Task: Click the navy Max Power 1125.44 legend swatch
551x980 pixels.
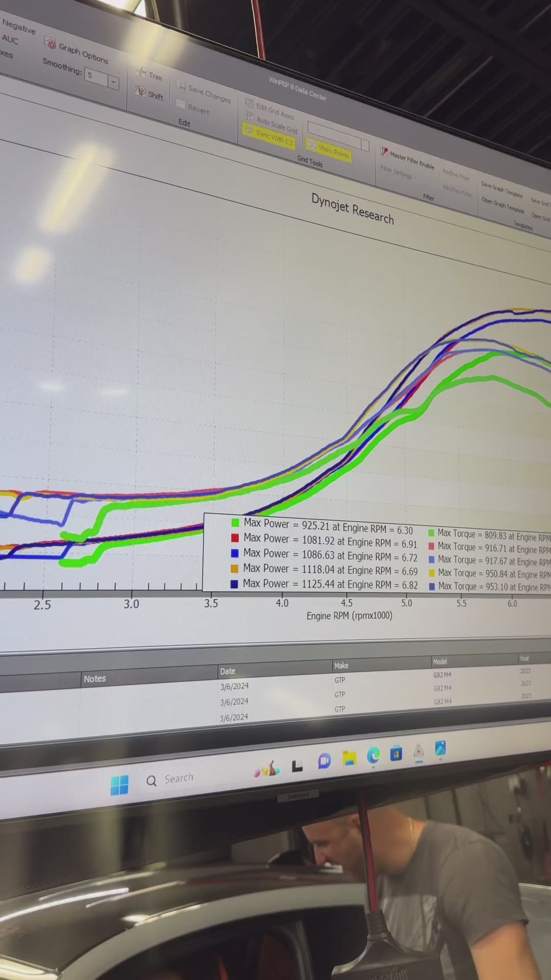Action: pos(234,584)
